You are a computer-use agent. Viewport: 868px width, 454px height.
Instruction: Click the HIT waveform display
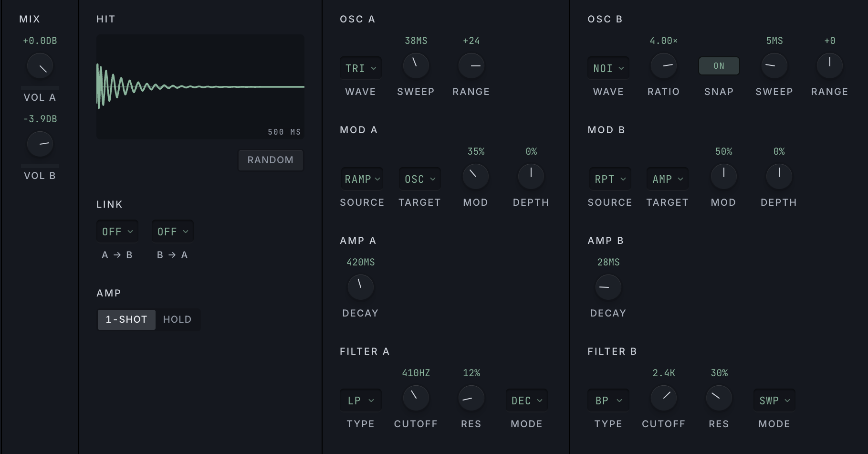pos(200,87)
